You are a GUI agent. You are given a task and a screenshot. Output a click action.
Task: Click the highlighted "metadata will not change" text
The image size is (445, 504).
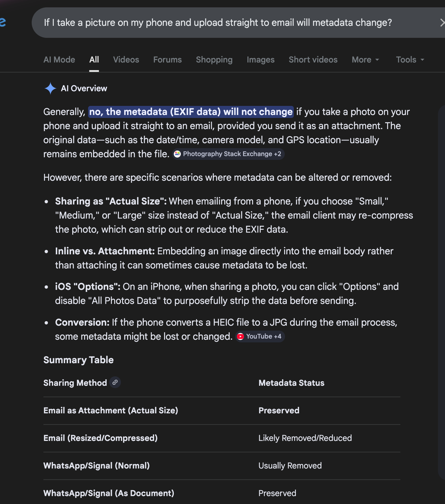point(191,112)
